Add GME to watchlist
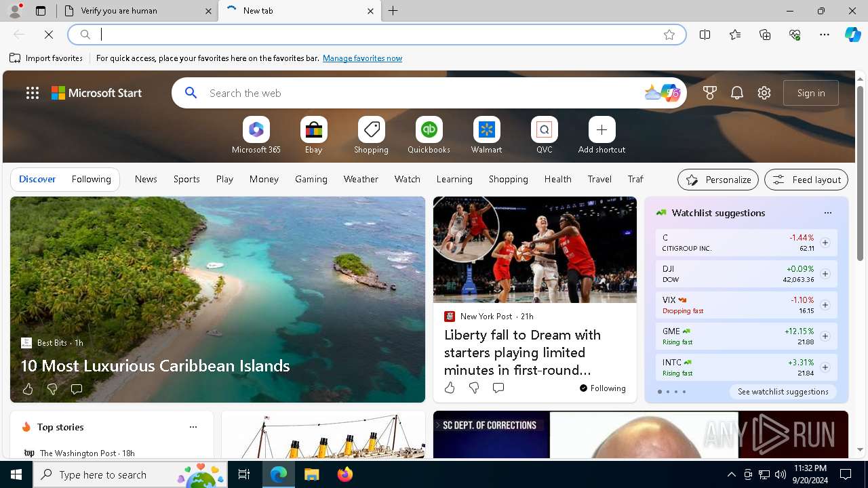This screenshot has width=868, height=488. (x=825, y=336)
